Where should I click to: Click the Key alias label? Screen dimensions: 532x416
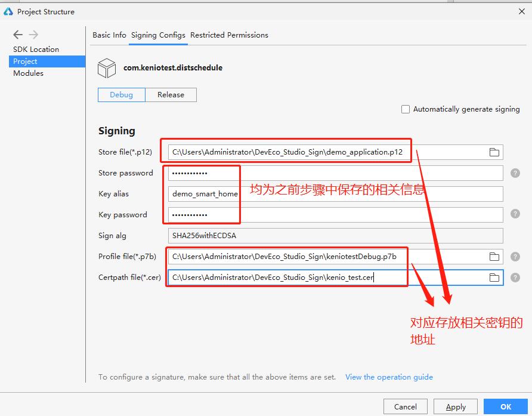[113, 194]
